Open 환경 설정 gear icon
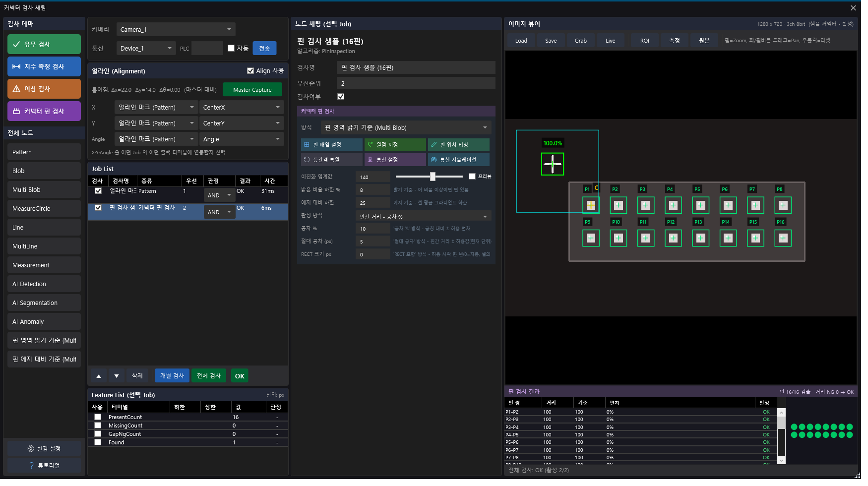Screen dimensions: 868x486 (x=31, y=449)
